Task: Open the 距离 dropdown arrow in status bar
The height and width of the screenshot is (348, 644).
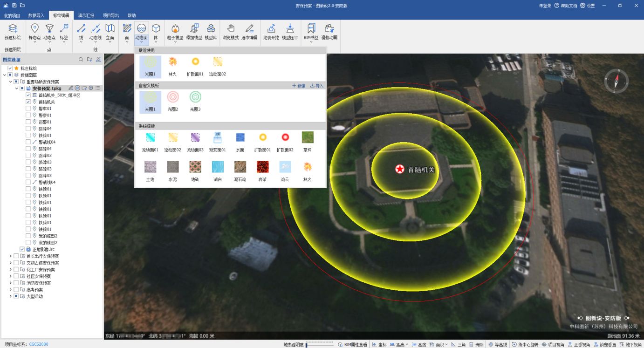Action: pos(407,345)
